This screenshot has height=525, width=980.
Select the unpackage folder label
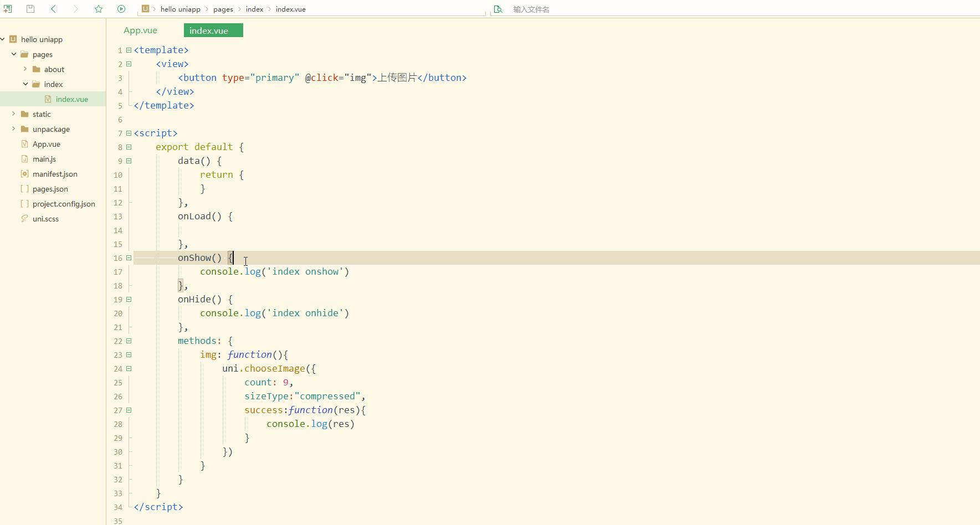(x=51, y=129)
